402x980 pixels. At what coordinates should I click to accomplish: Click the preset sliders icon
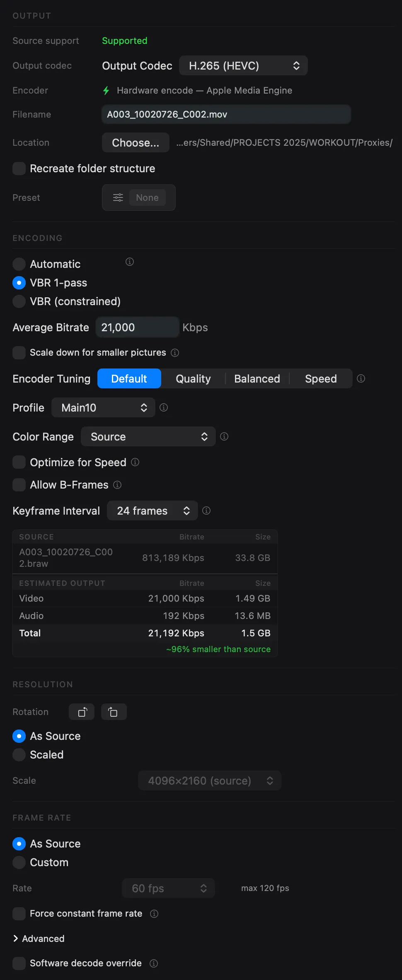point(118,197)
